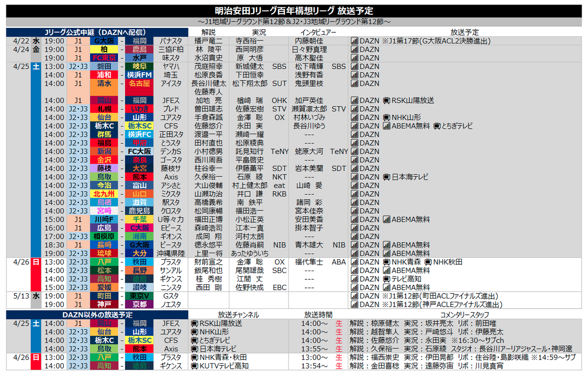
Task: Click the Jリーグ公式中継(DAZNへ配信) section header
Action: coord(97,32)
